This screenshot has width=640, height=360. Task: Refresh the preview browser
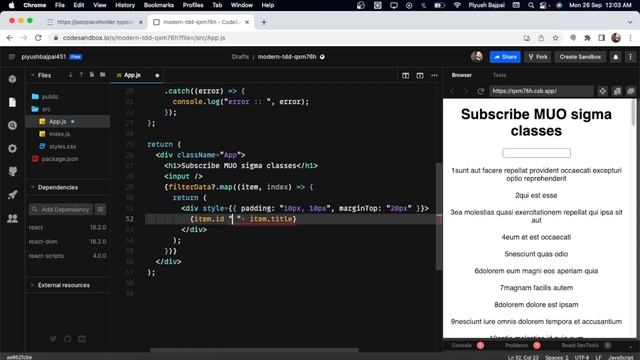(480, 91)
